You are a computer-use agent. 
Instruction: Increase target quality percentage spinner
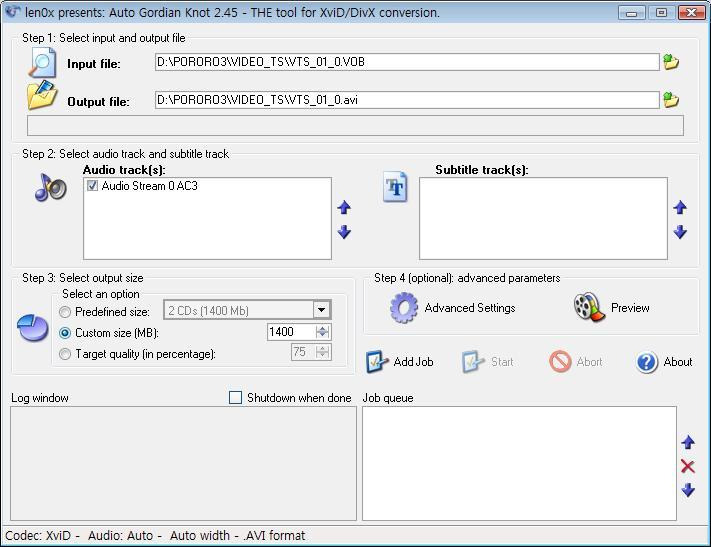[x=322, y=349]
